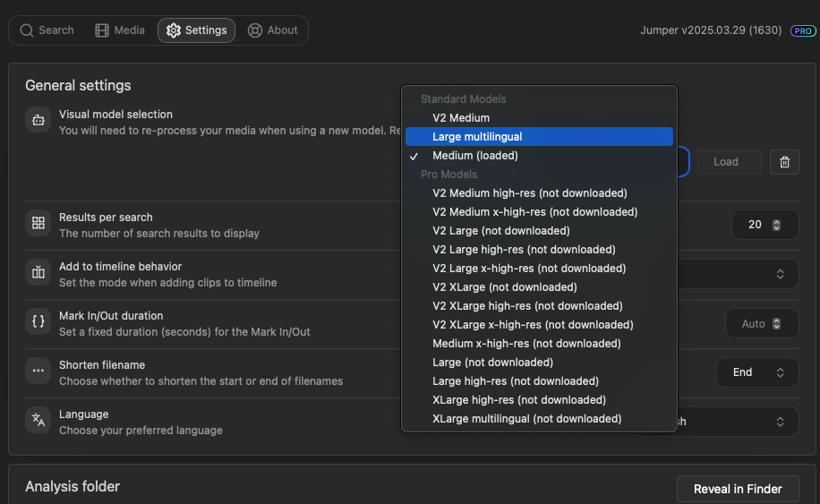The image size is (820, 504).
Task: Open the Media tab
Action: (120, 30)
